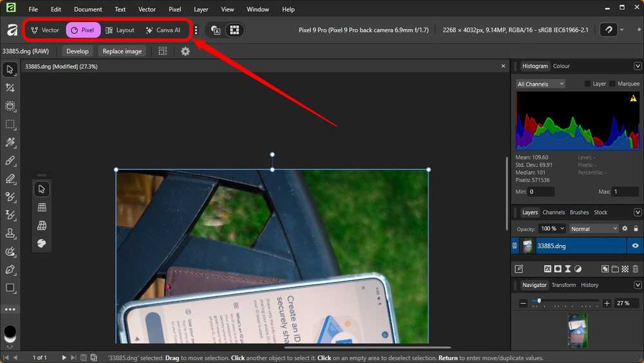The height and width of the screenshot is (363, 644).
Task: Expand the Navigator panel options menu
Action: (x=638, y=285)
